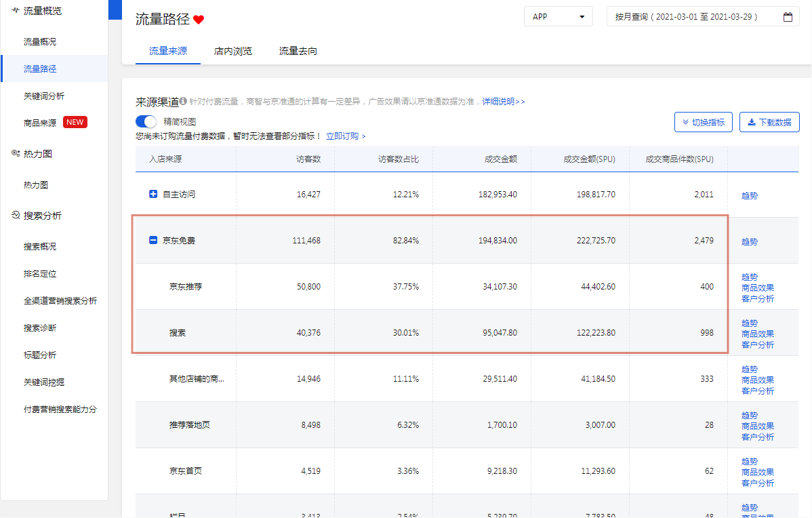Screen dimensions: 812x518
Task: Click visitor count 111,468 in 京东免费 row
Action: (x=306, y=240)
